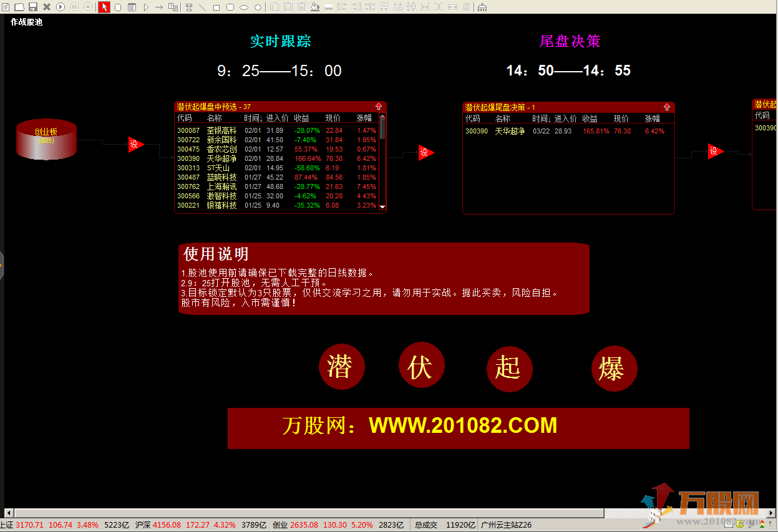
Task: Click the align bottom edges icon
Action: tap(397, 7)
